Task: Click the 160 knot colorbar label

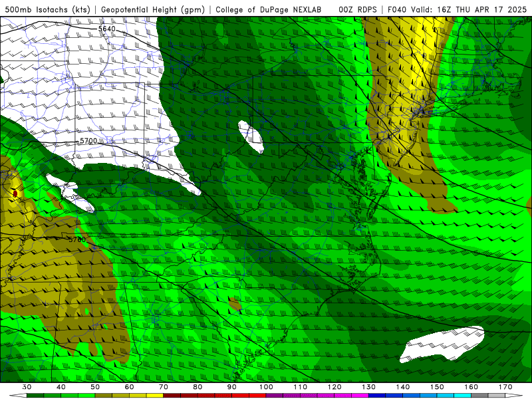Action: point(471,387)
